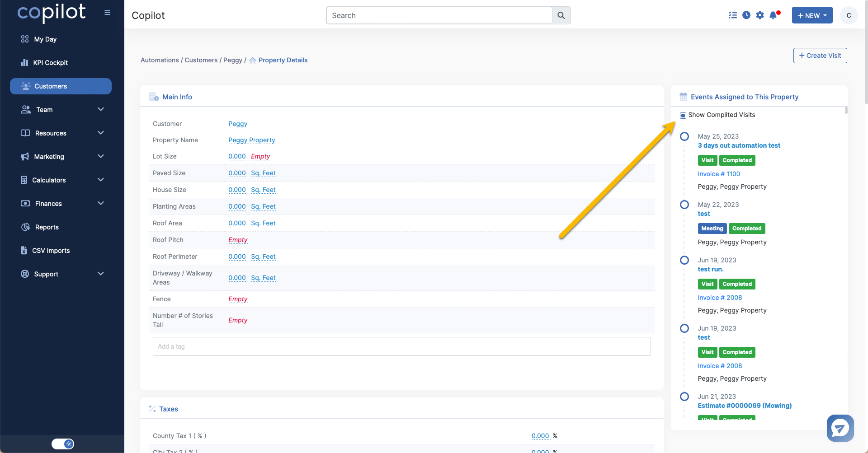Expand the Marketing menu chevron
The width and height of the screenshot is (868, 453).
pyautogui.click(x=101, y=156)
